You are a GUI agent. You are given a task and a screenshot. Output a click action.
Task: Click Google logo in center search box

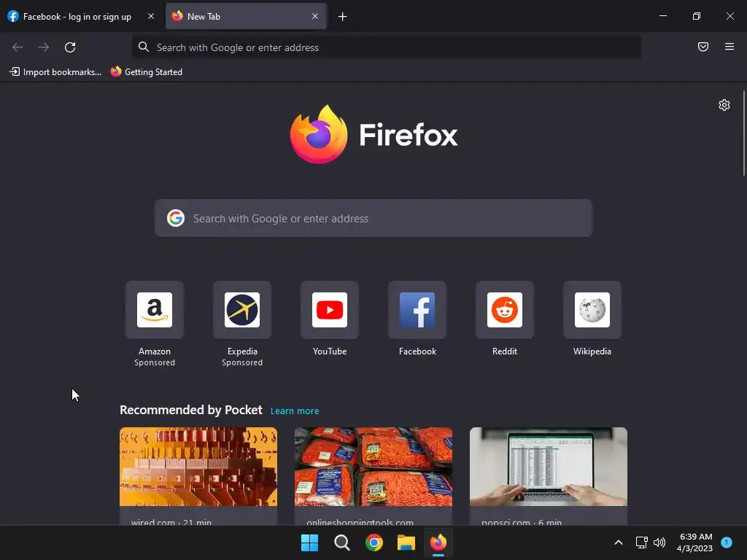click(176, 218)
